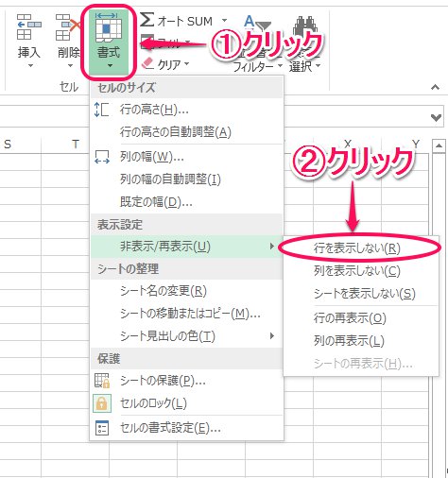The height and width of the screenshot is (478, 448).
Task: Choose 行を表示しない(R) in submenu
Action: tap(361, 248)
